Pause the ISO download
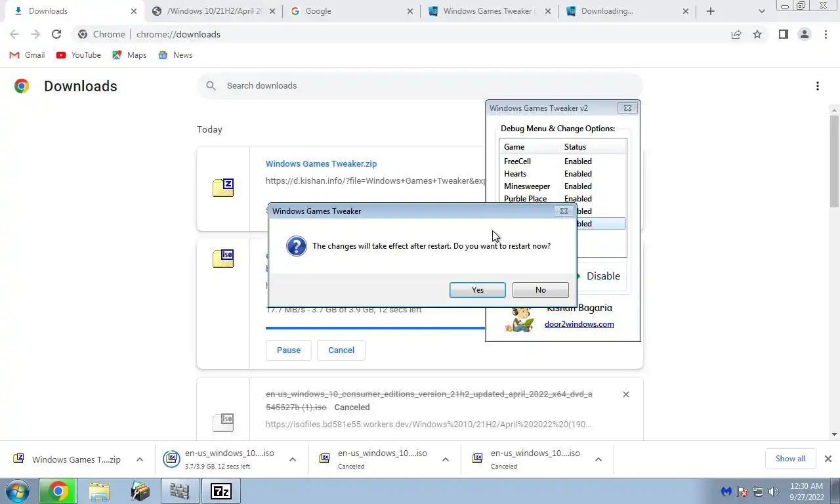The height and width of the screenshot is (504, 840). click(288, 350)
